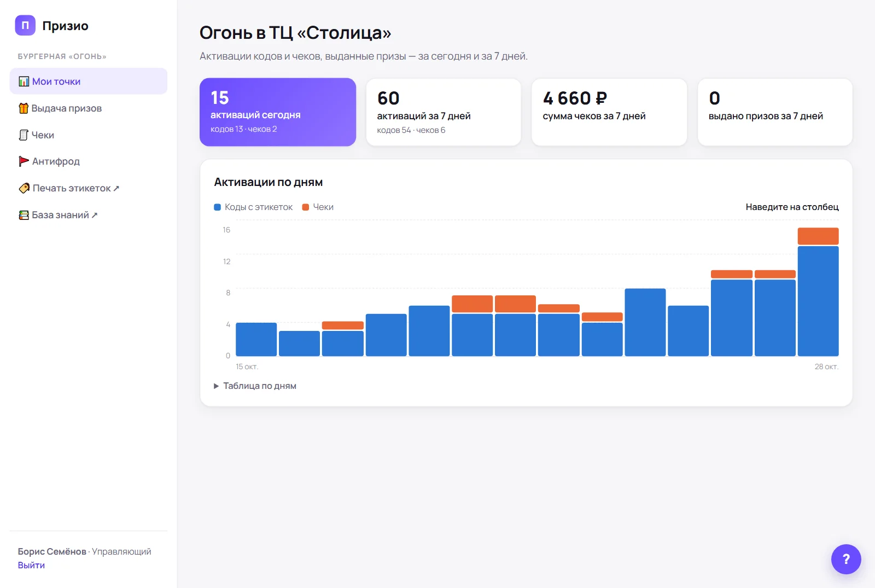The image size is (875, 588).
Task: Click the first chart bar for 15 окт.
Action: [256, 340]
